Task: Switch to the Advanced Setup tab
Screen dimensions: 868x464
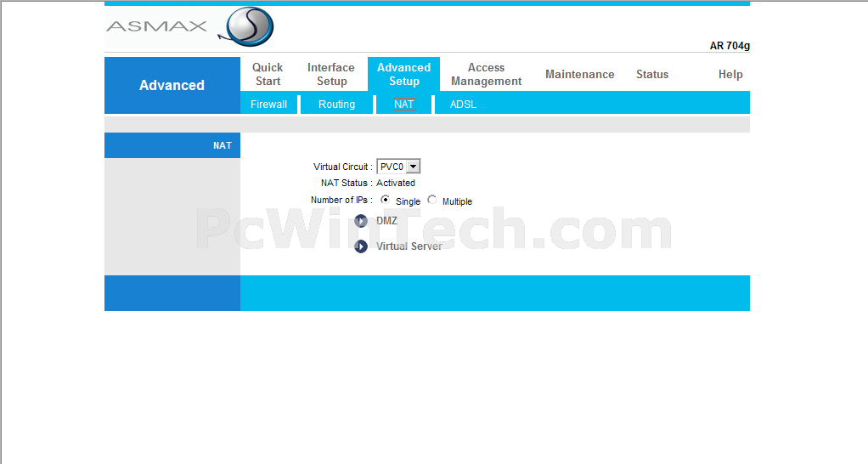Action: [x=404, y=74]
